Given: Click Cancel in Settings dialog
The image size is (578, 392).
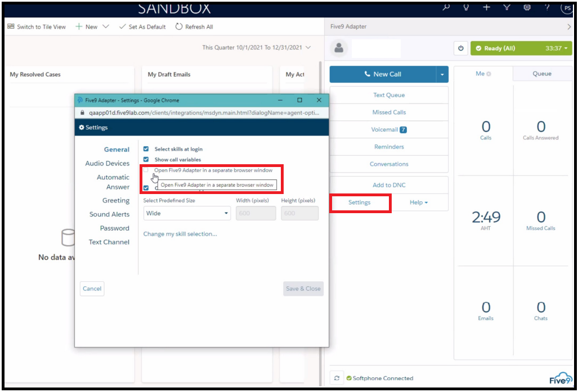Looking at the screenshot, I should (x=92, y=289).
